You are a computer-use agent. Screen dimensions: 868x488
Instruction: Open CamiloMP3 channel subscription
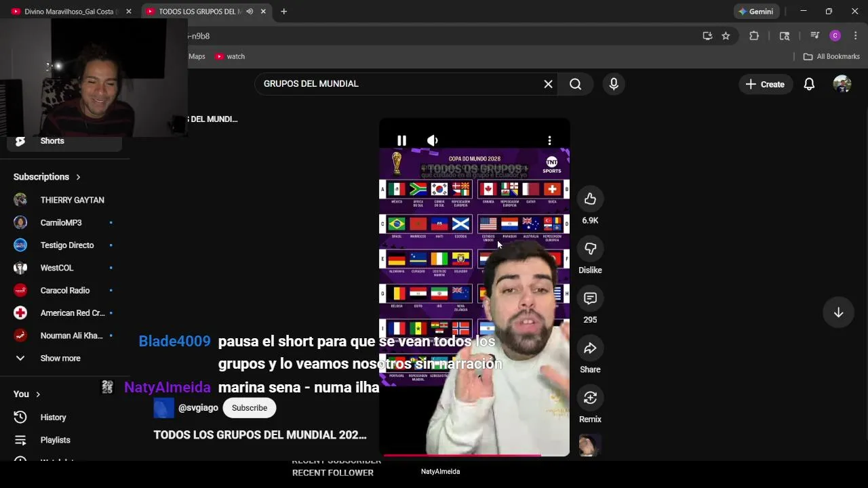pyautogui.click(x=64, y=222)
